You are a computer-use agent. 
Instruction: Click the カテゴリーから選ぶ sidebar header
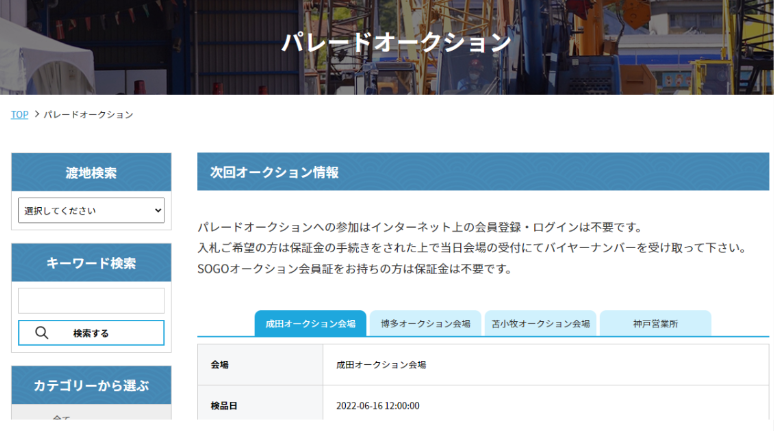point(91,385)
